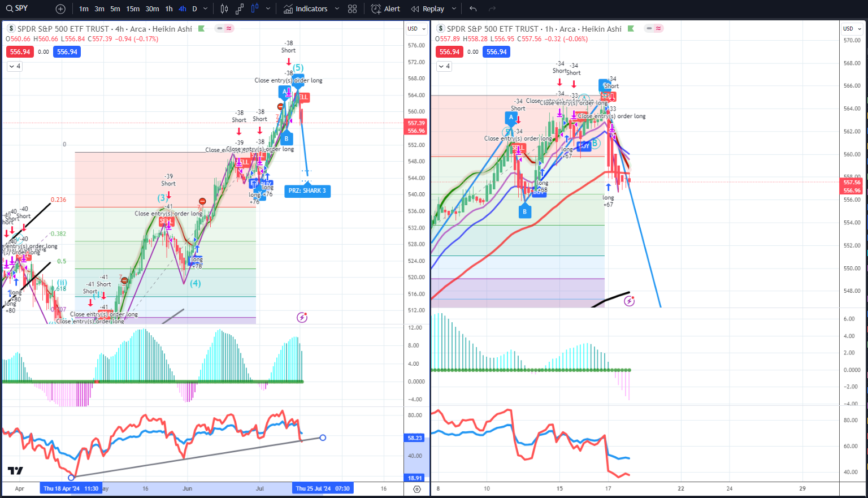868x498 pixels.
Task: Click the wave (5) label on left chart
Action: click(x=298, y=68)
